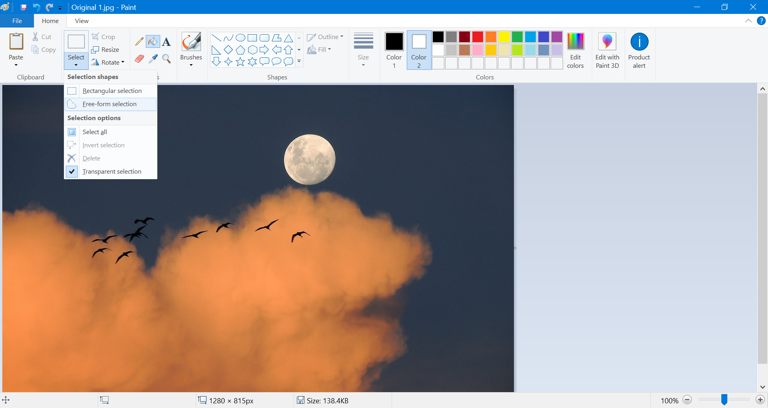
Task: Choose the Curve shape
Action: pos(228,38)
